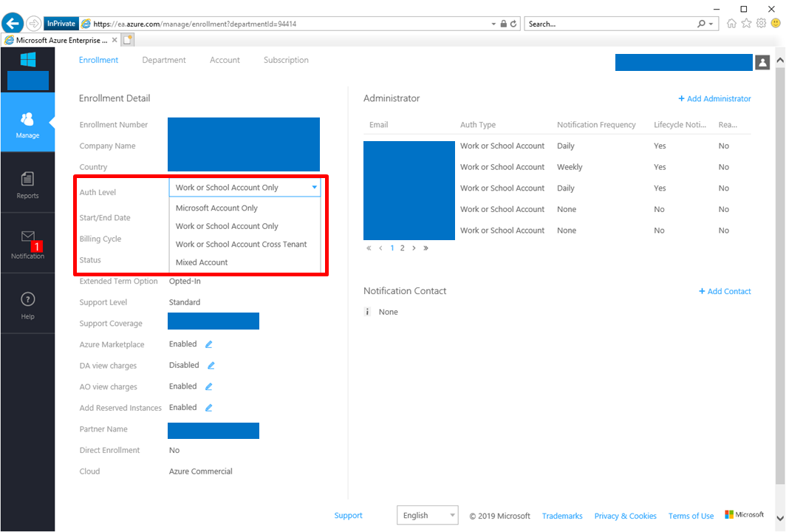Click the Microsoft logo in footer
The image size is (786, 532).
click(745, 514)
